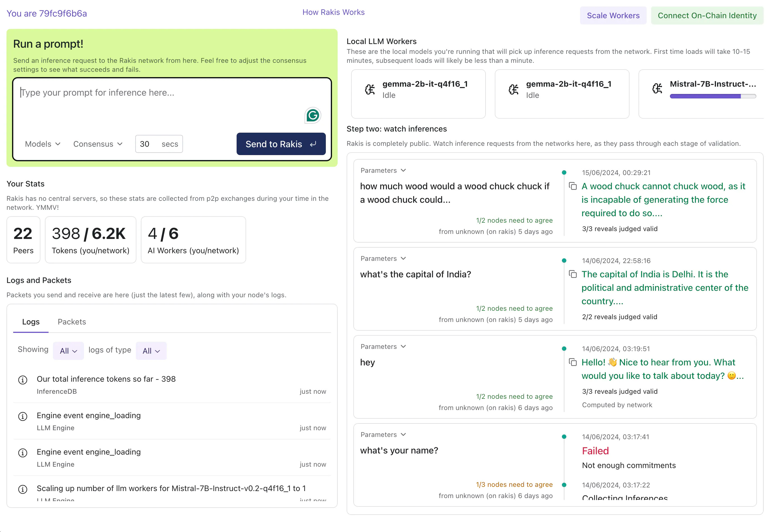Click the Mistral-7B worker brain icon
769x532 pixels.
click(657, 88)
